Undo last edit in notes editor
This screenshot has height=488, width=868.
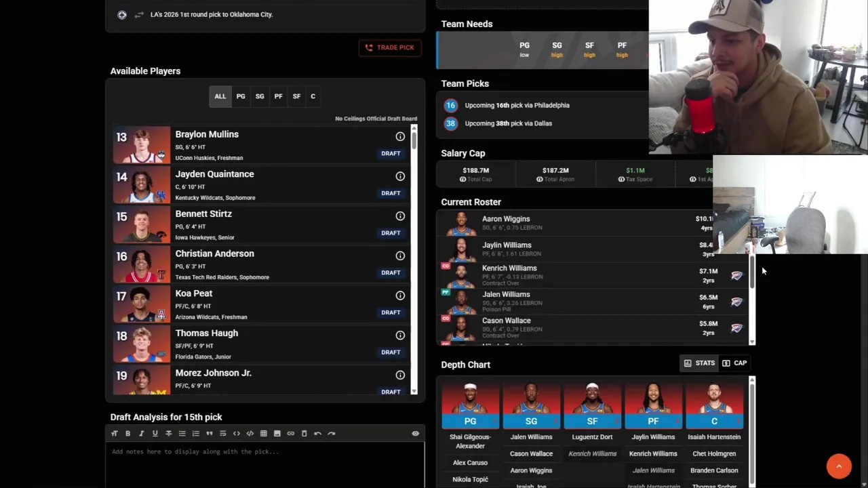pyautogui.click(x=317, y=433)
